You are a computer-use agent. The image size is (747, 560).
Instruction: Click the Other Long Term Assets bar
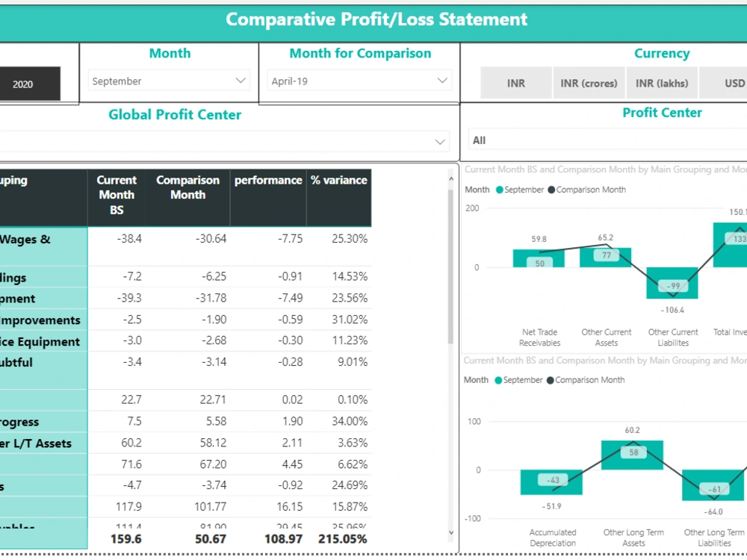(x=633, y=454)
